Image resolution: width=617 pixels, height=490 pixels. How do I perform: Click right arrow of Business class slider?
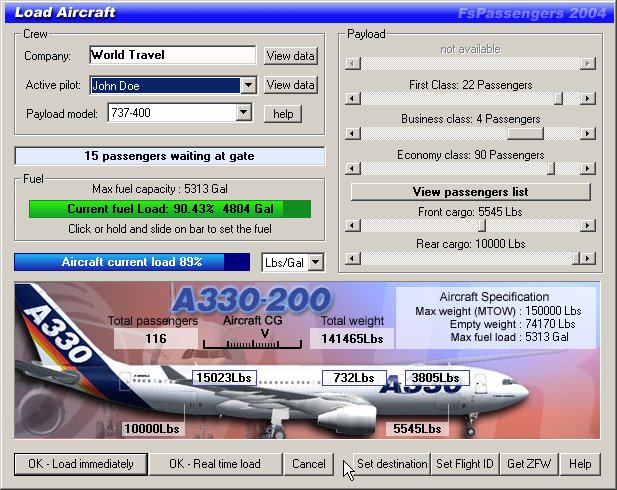[587, 133]
